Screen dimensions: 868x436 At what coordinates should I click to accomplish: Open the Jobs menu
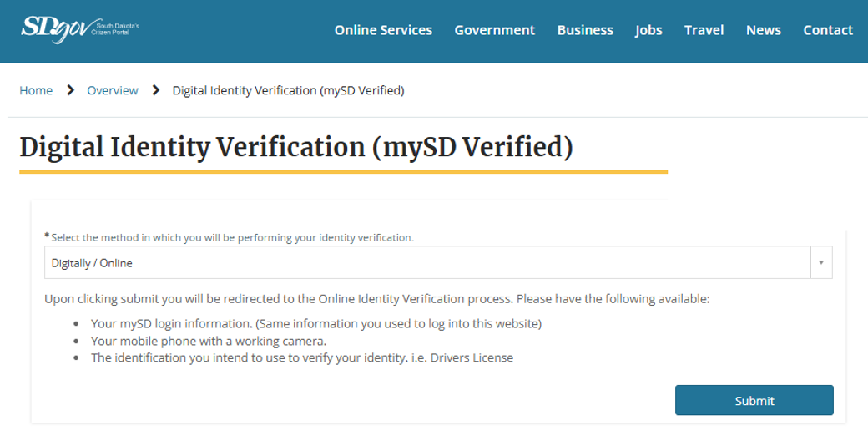point(648,30)
